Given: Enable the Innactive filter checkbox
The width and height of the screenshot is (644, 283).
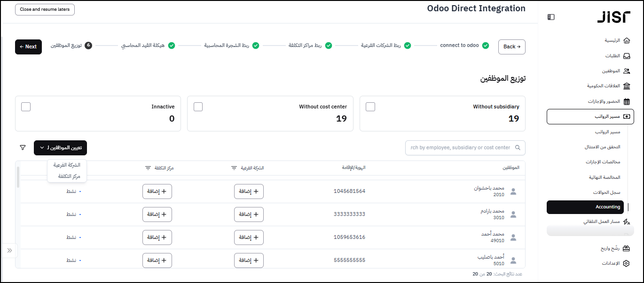Looking at the screenshot, I should pos(26,107).
